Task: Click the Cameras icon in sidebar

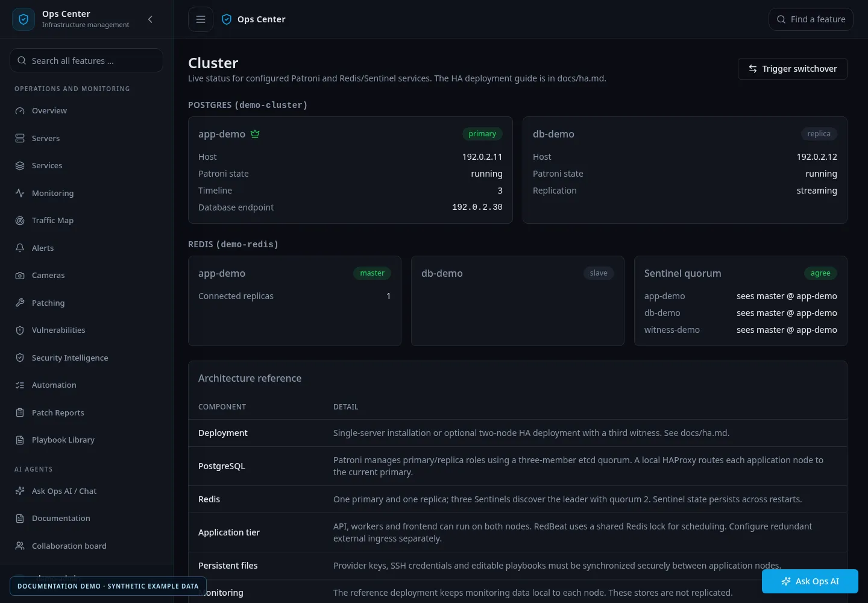Action: (x=20, y=276)
